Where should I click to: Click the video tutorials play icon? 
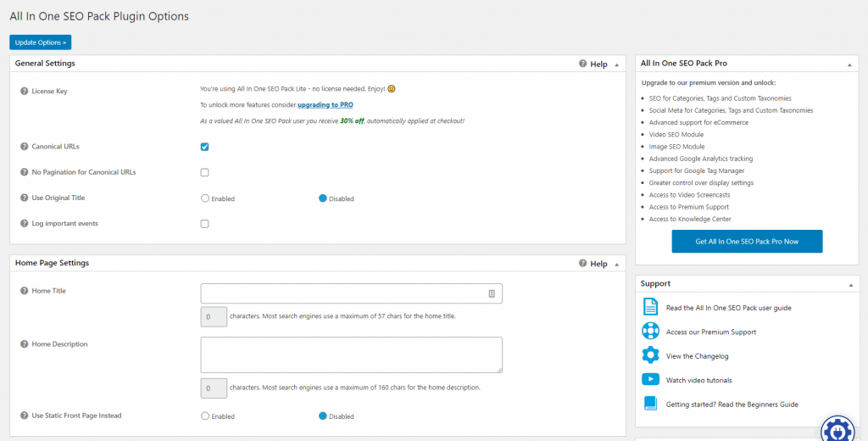tap(650, 380)
